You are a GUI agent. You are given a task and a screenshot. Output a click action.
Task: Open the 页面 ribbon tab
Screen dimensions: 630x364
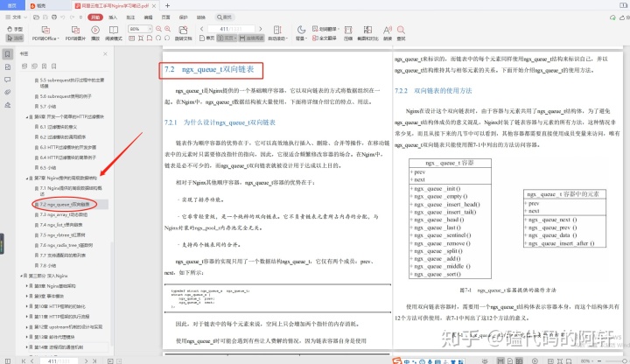tap(165, 17)
